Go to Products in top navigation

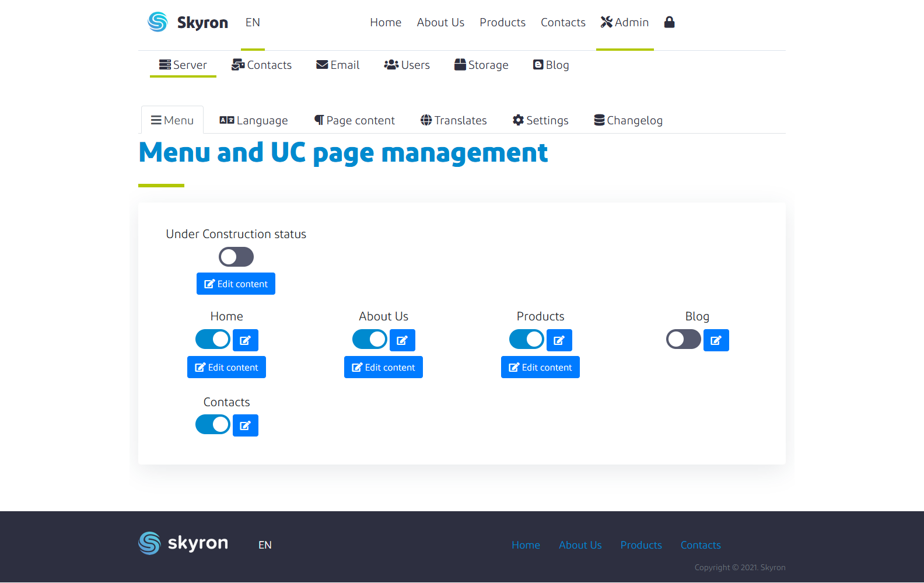pyautogui.click(x=502, y=22)
